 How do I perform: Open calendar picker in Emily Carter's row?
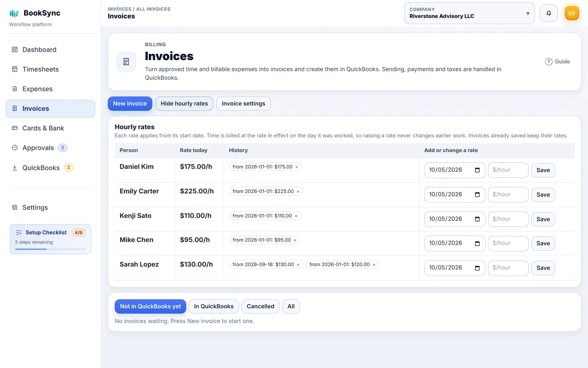(x=477, y=195)
